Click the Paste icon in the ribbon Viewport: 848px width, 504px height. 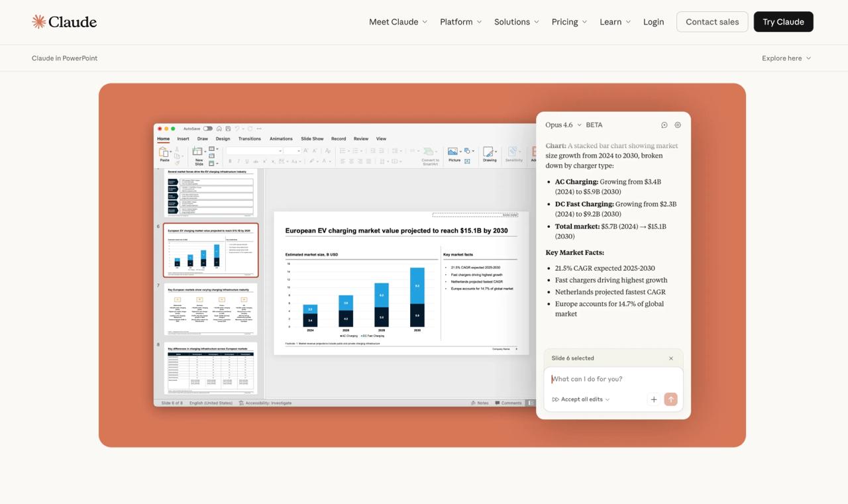click(164, 153)
